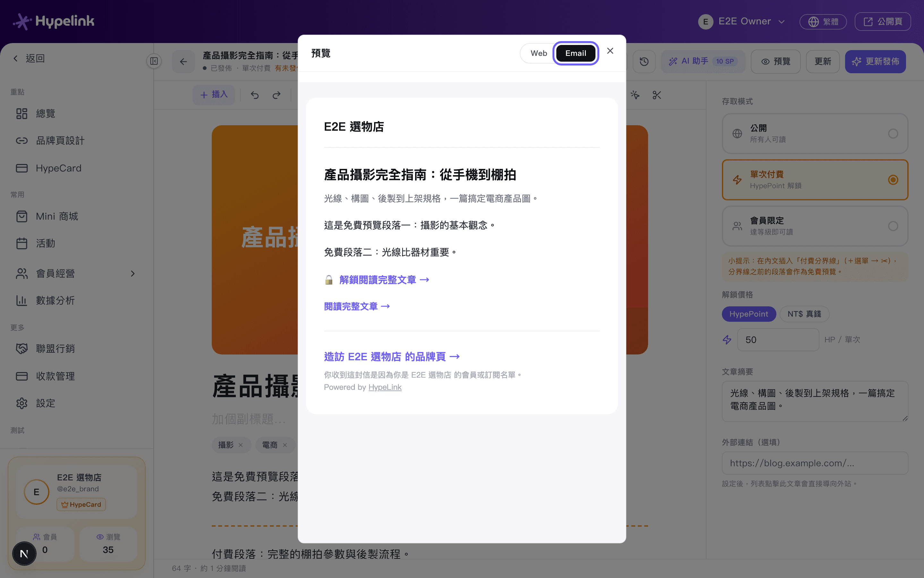This screenshot has height=578, width=924.
Task: Switch preview to Web tab
Action: 538,53
